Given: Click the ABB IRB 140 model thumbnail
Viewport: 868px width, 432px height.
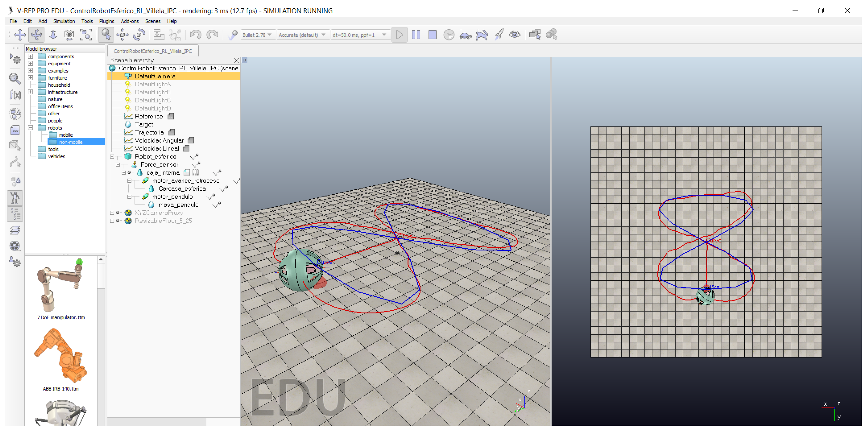Looking at the screenshot, I should coord(61,355).
